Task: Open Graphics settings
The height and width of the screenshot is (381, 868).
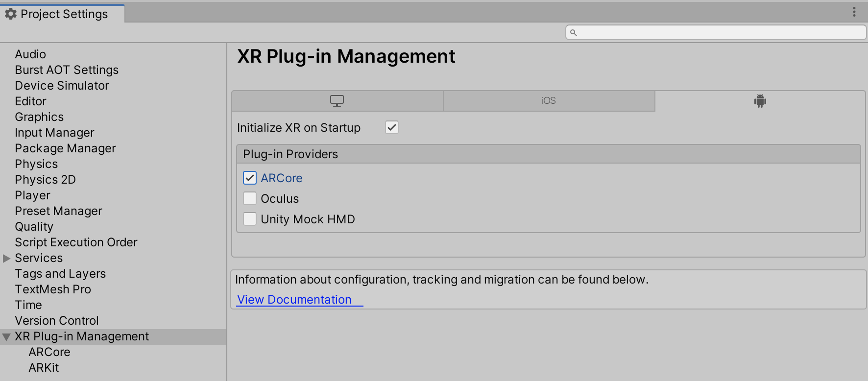Action: (x=39, y=117)
